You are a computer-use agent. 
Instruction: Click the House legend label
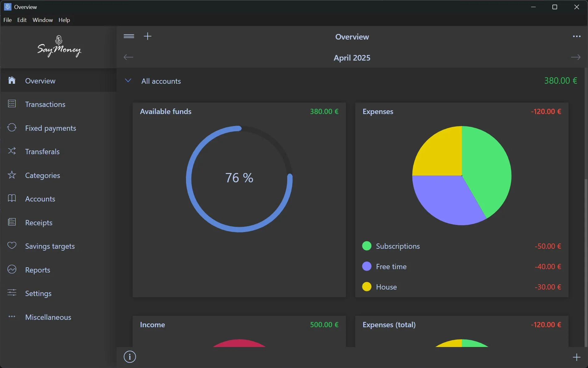click(x=386, y=287)
